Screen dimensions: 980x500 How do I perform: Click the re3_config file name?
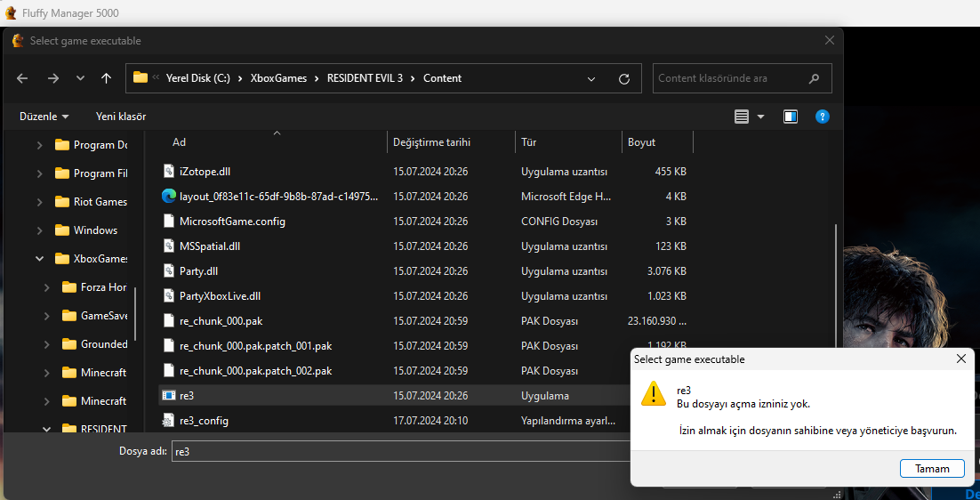[x=204, y=421]
